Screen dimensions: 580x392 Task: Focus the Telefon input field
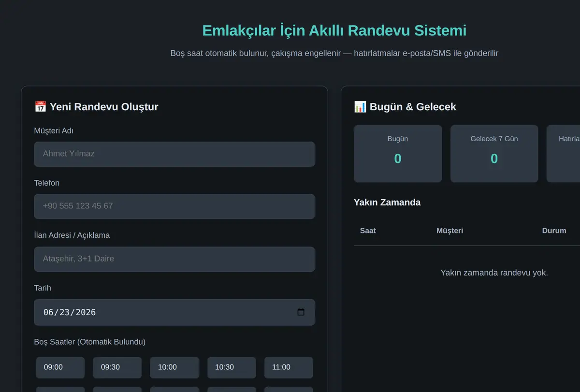(174, 206)
